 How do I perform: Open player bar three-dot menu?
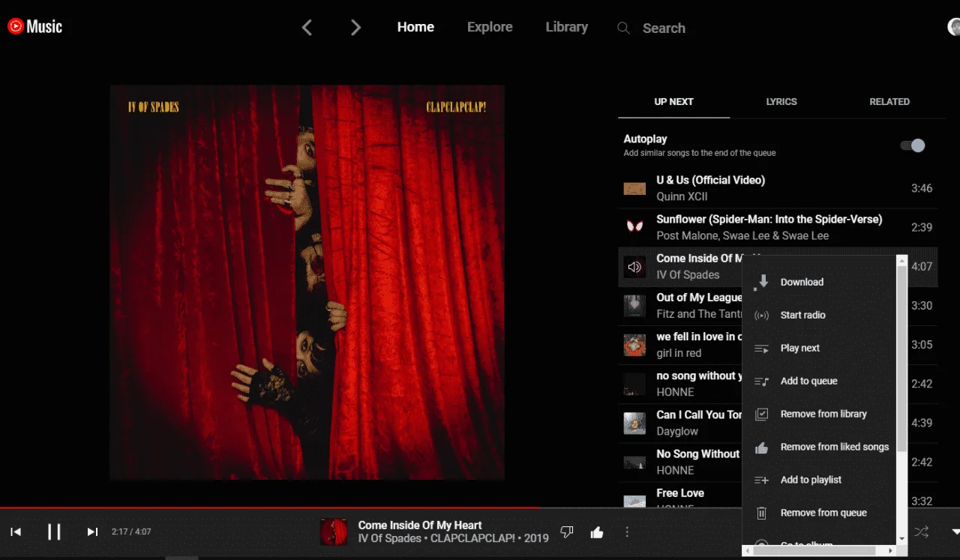coord(627,532)
